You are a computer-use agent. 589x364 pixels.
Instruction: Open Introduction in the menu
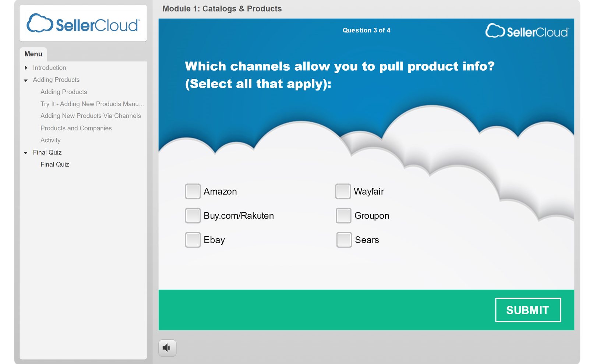pos(49,68)
